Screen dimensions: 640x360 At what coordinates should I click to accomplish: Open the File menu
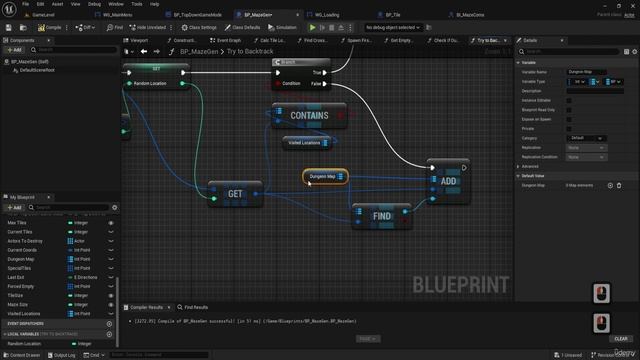tap(25, 4)
